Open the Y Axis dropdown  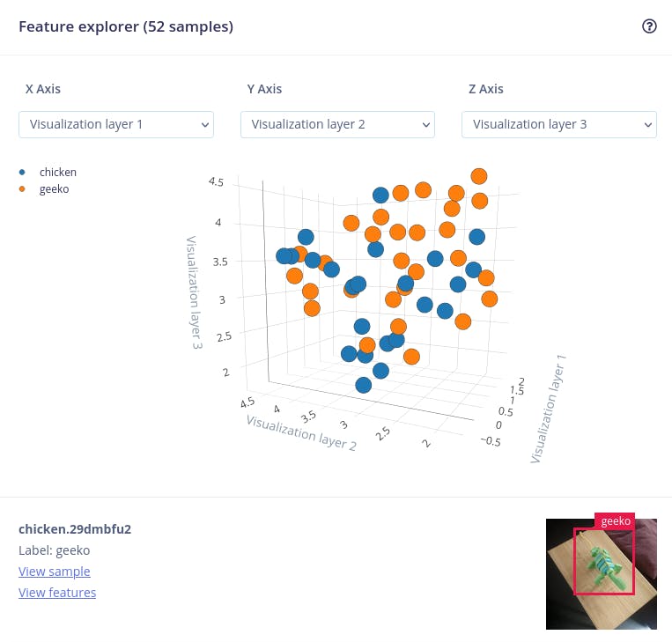pos(337,124)
